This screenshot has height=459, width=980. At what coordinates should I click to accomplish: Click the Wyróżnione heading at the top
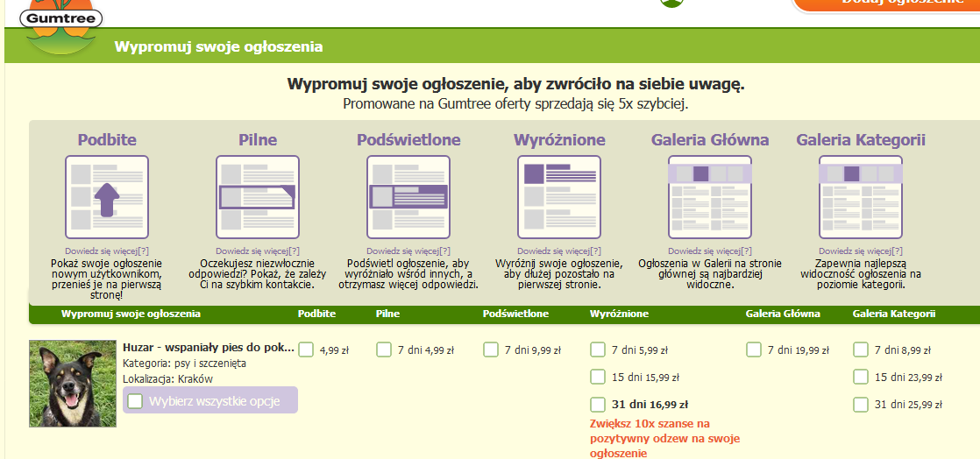pyautogui.click(x=559, y=140)
